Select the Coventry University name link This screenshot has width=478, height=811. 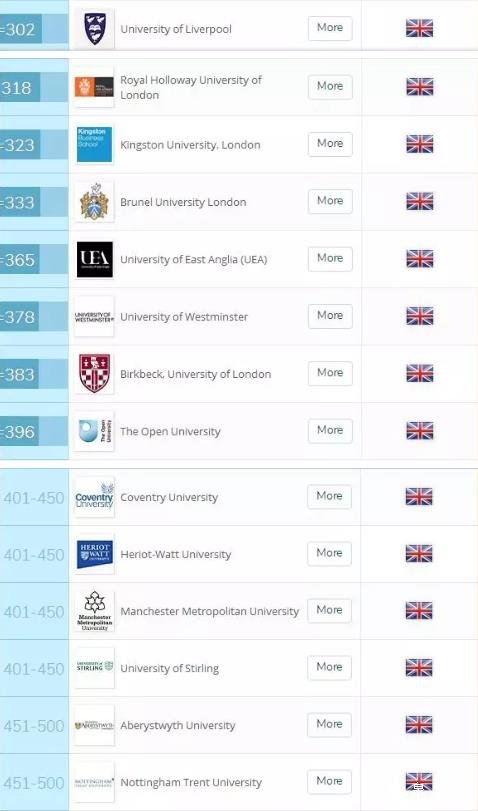pos(169,498)
